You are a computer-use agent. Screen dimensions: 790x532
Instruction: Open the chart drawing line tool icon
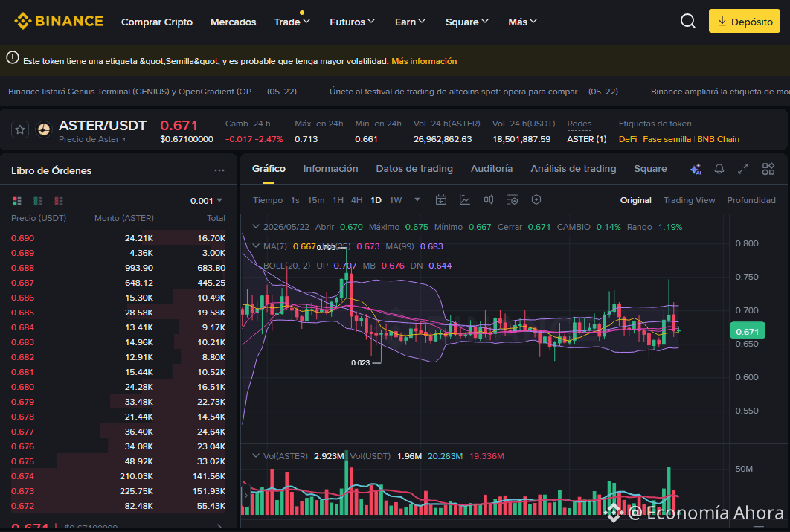(464, 200)
